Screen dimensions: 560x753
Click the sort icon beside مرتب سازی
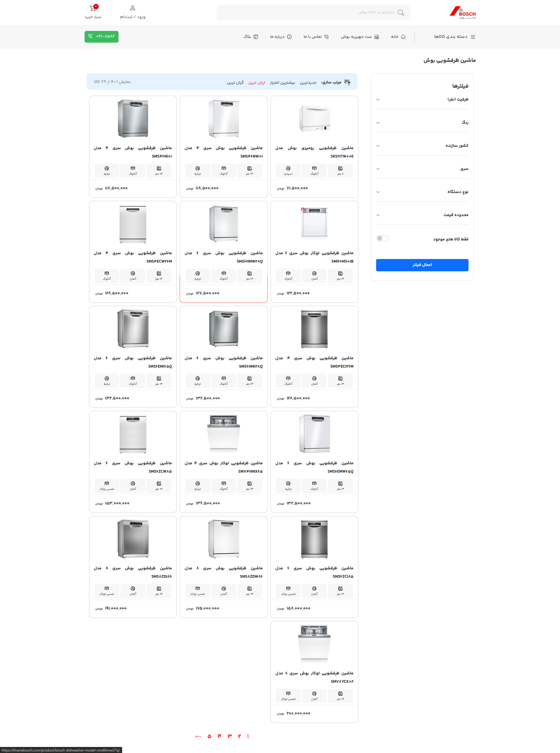(x=347, y=82)
